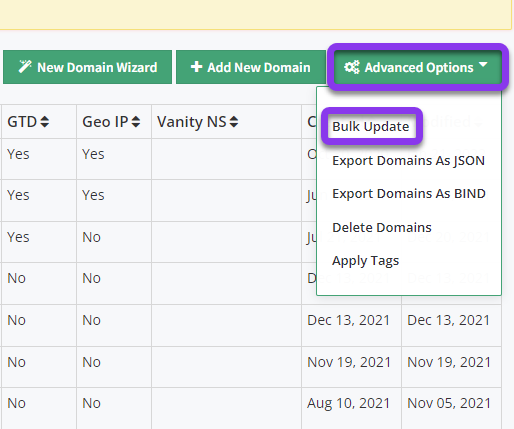Click the gears icon on Advanced Options

(x=352, y=67)
